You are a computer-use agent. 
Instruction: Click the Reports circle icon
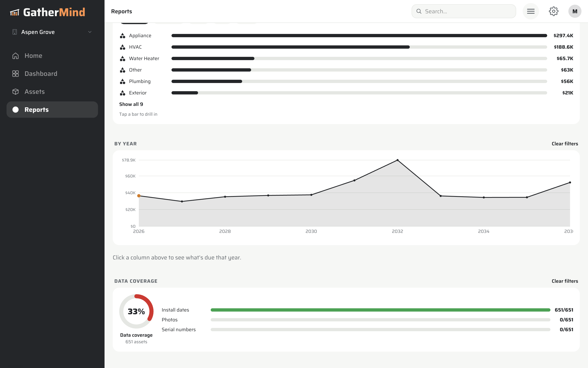coord(16,110)
